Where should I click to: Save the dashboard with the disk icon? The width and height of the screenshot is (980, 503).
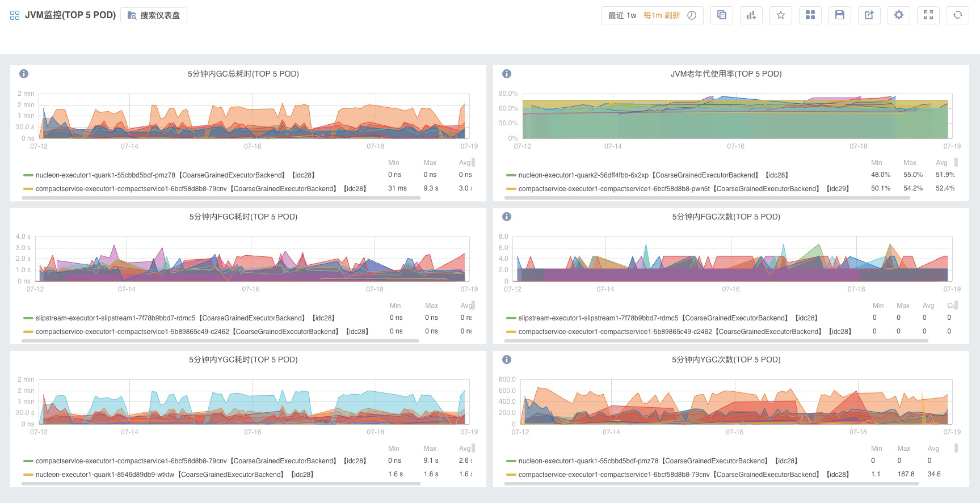pyautogui.click(x=840, y=15)
